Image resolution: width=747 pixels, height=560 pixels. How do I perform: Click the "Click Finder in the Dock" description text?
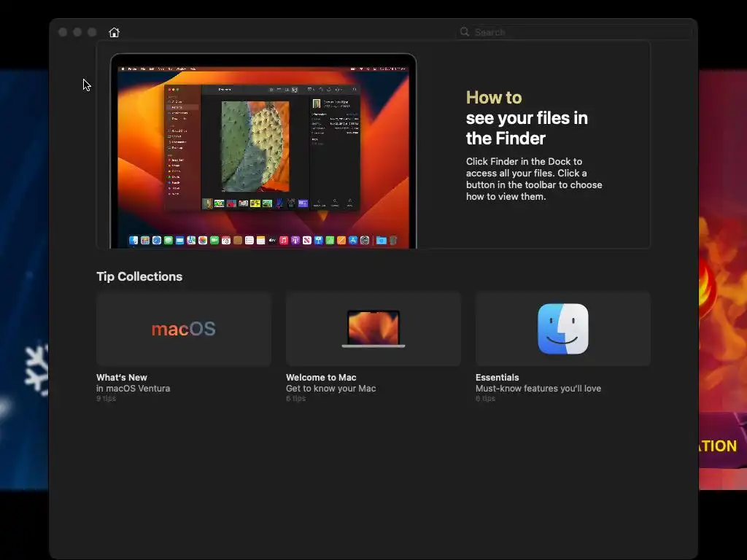pos(534,179)
